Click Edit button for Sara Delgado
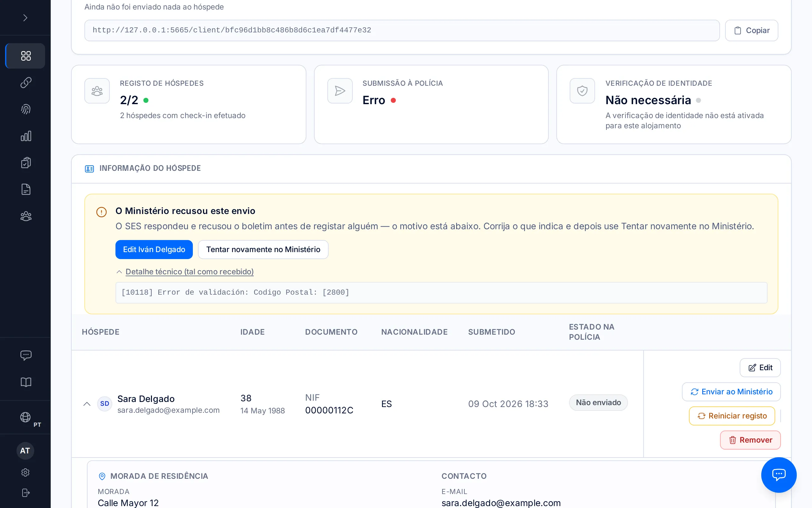The image size is (812, 508). (760, 368)
